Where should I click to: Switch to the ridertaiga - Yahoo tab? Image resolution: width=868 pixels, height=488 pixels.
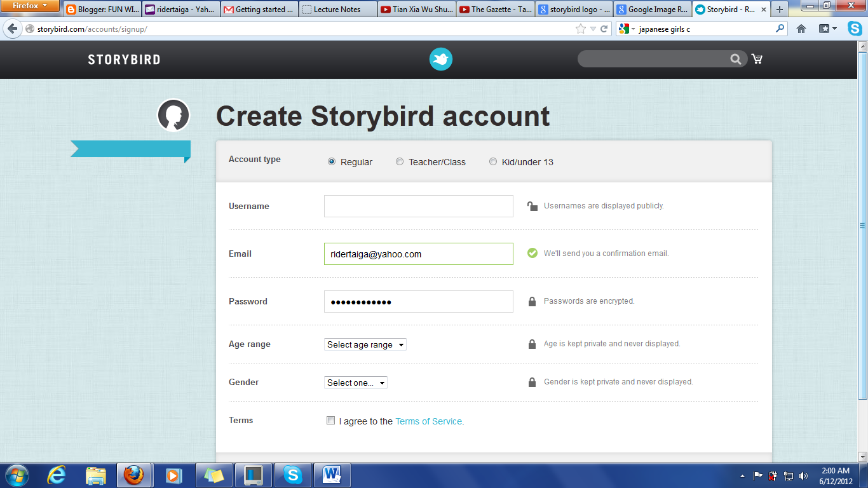click(x=181, y=10)
